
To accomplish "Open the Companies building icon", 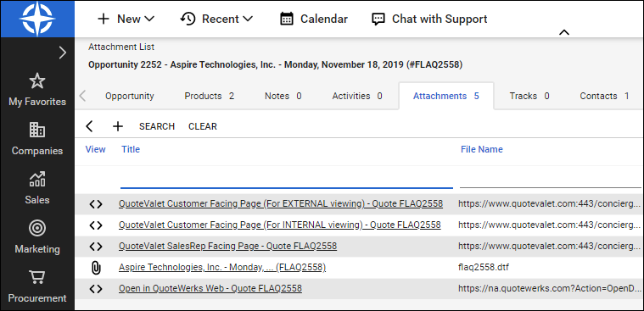I will pyautogui.click(x=37, y=130).
